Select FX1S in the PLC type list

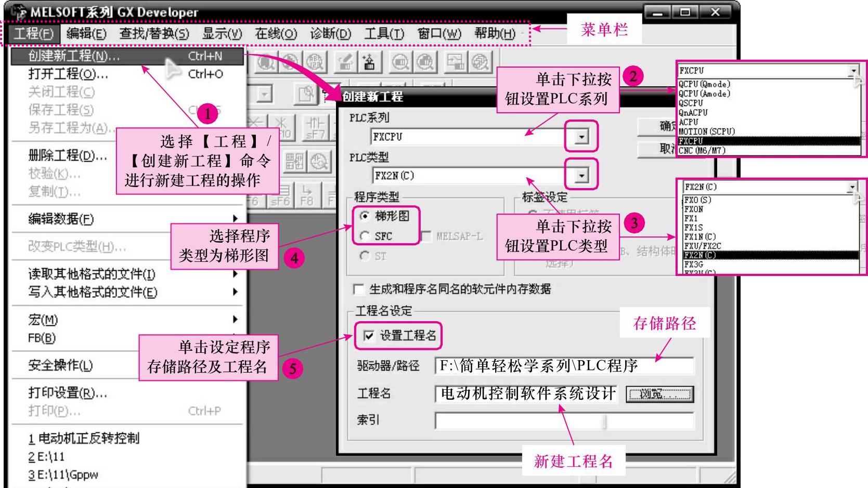771,228
